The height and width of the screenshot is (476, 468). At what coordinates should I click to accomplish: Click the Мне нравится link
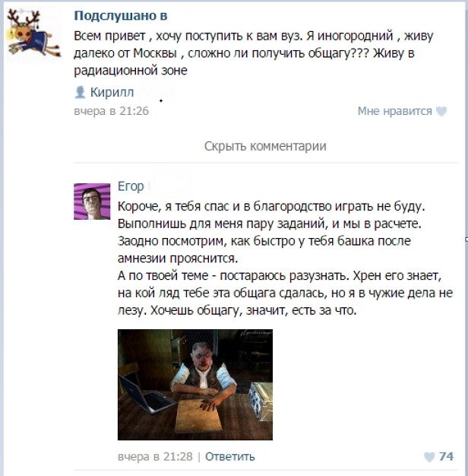point(394,111)
